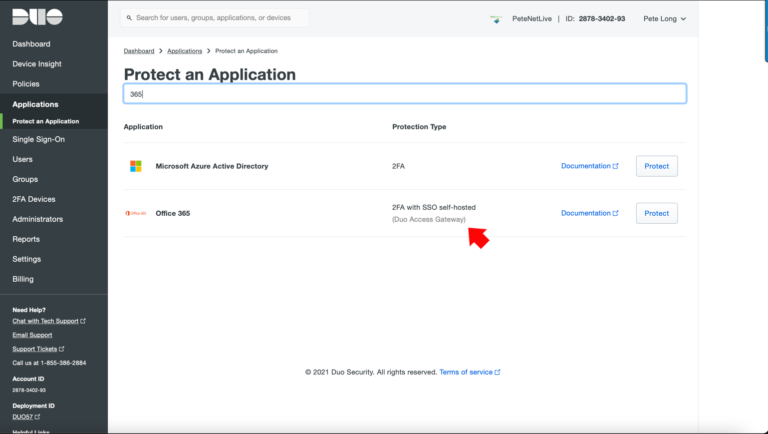Screen dimensions: 768x434
Task: Click the Email Support link
Action: pos(32,335)
